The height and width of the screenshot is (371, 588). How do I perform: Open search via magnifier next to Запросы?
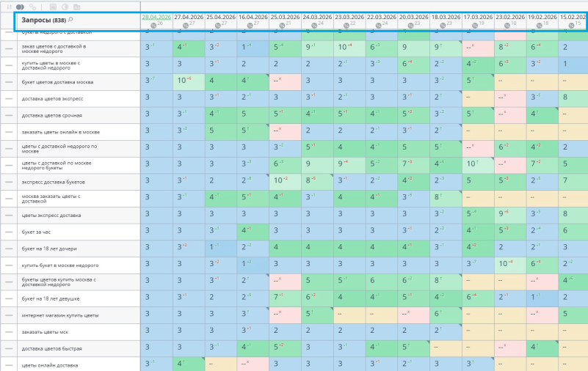click(70, 20)
